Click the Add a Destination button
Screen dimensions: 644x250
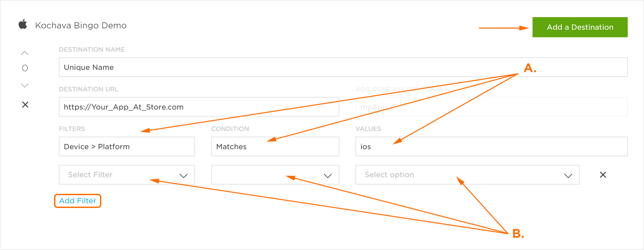(x=580, y=27)
